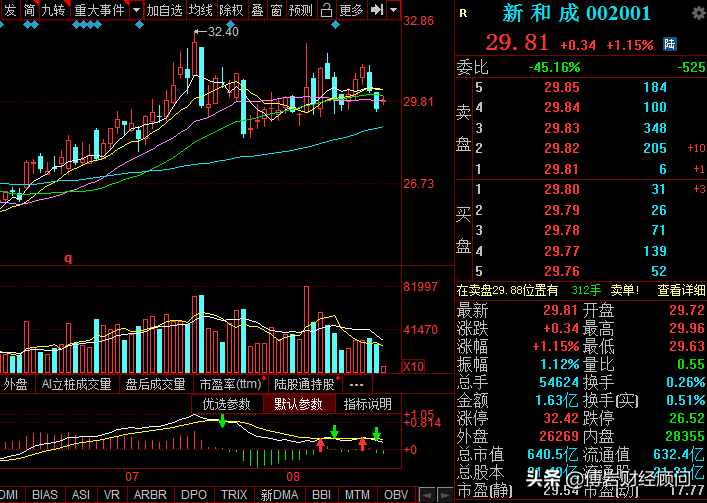Click the 预测 forecast button
The width and height of the screenshot is (707, 503).
pos(301,9)
